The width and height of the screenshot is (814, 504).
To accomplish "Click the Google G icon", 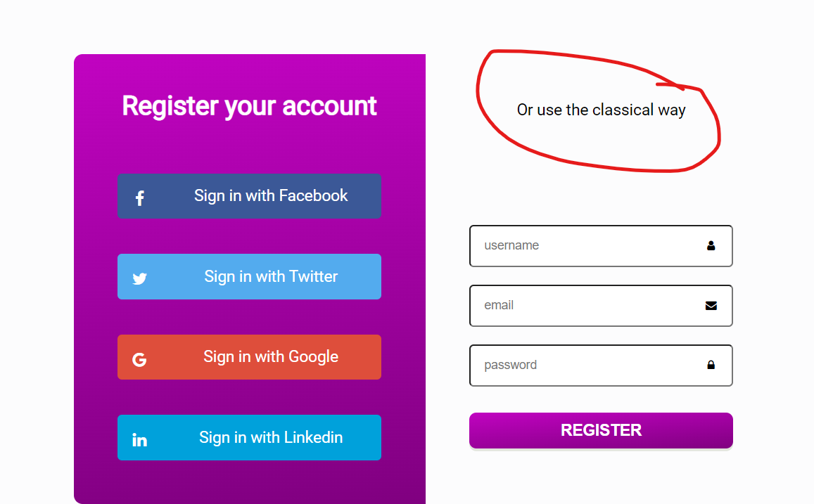I will pos(140,357).
